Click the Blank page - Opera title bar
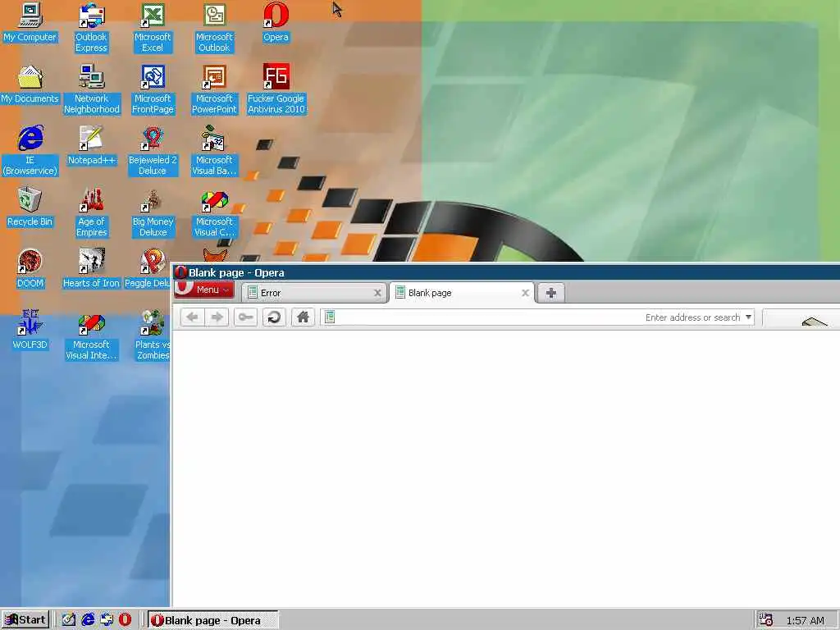Viewport: 840px width, 630px height. 505,272
